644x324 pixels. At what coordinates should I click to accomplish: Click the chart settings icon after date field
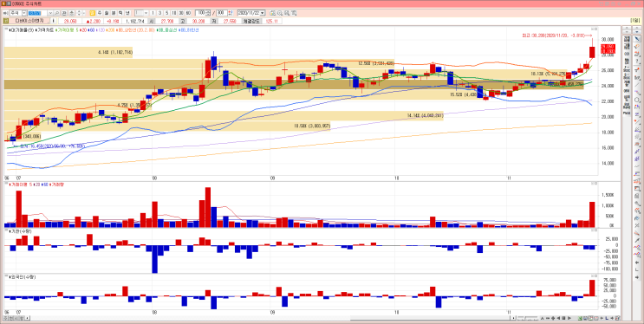tap(272, 13)
